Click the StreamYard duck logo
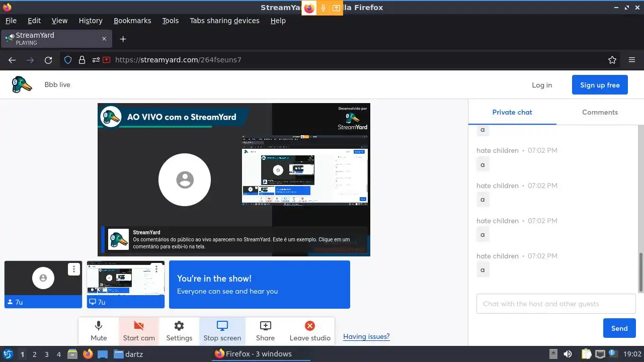The image size is (644, 362). [x=22, y=84]
